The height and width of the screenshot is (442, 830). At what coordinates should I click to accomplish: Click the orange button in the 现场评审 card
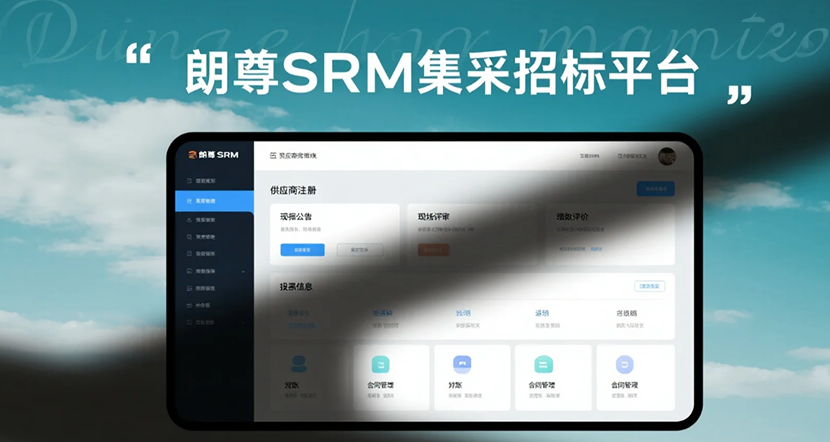tap(433, 250)
